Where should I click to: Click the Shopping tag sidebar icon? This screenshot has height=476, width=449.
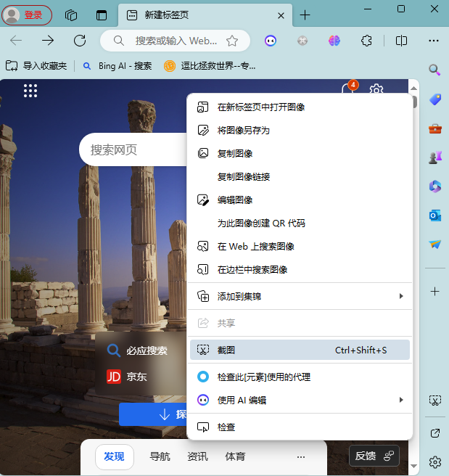[x=435, y=99]
